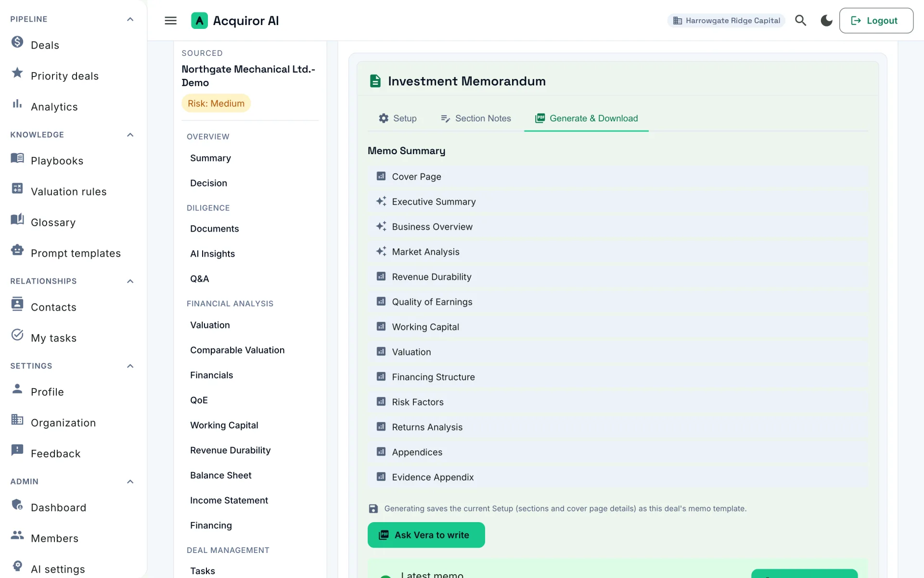
Task: Open AI Insights under Diligence
Action: (212, 254)
